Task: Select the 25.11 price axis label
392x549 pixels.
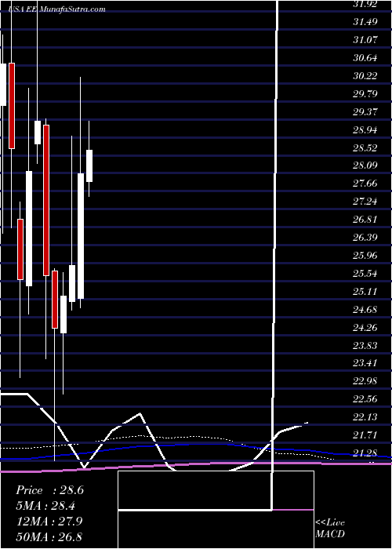Action: pos(365,291)
